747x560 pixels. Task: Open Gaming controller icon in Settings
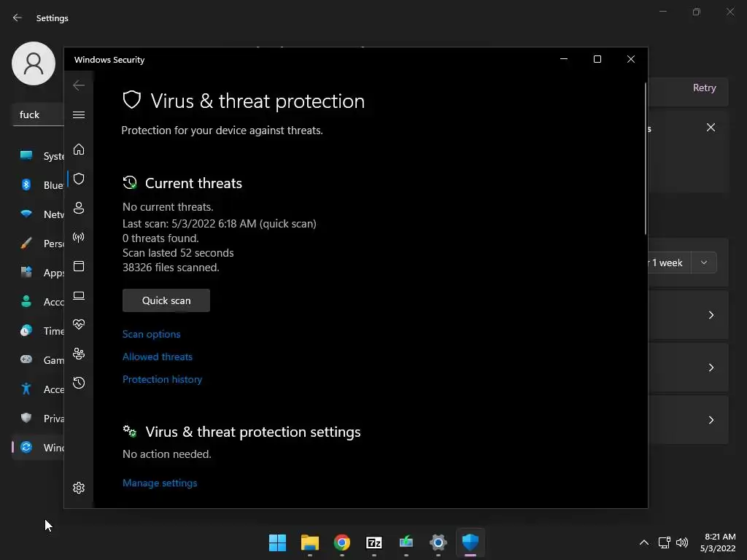(x=26, y=359)
